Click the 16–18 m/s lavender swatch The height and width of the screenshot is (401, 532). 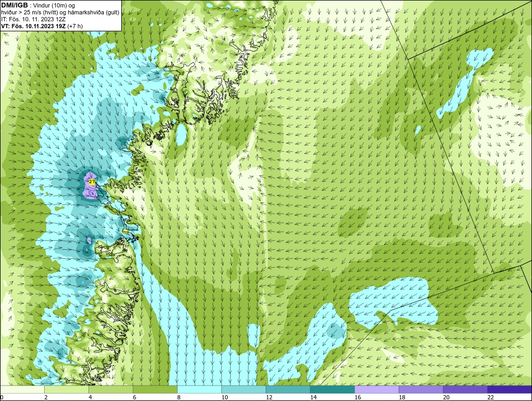[x=377, y=389]
